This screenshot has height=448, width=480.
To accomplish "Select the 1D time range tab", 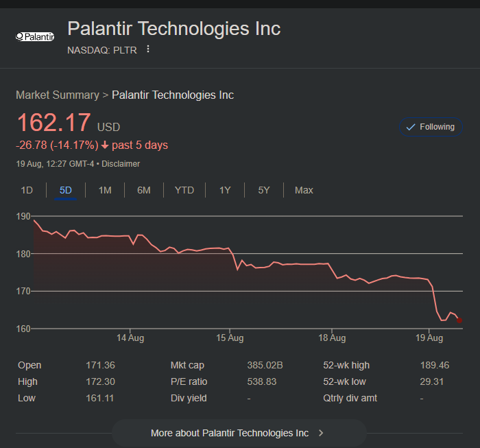I will coord(27,190).
